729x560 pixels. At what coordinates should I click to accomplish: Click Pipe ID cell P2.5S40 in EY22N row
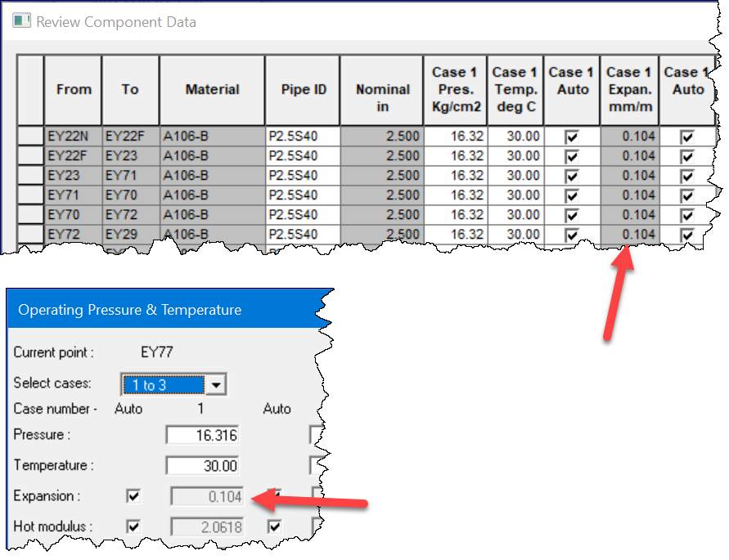(303, 136)
